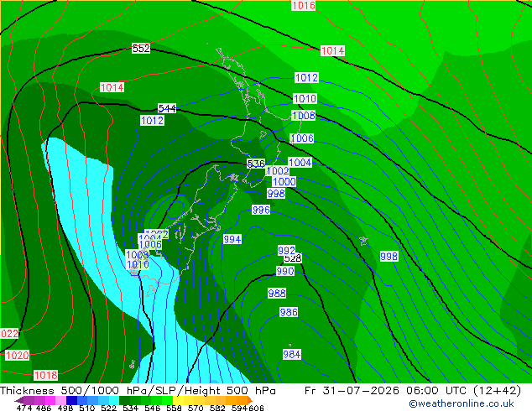
Task: Click the red 1018 isobar label
Action: [46, 376]
